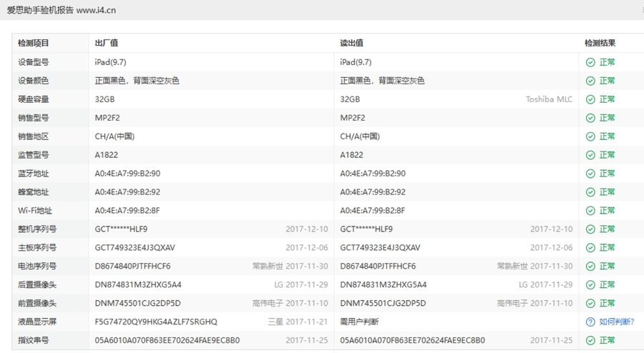644x353 pixels.
Task: Click factory serial GCT******HLF9
Action: pos(121,229)
